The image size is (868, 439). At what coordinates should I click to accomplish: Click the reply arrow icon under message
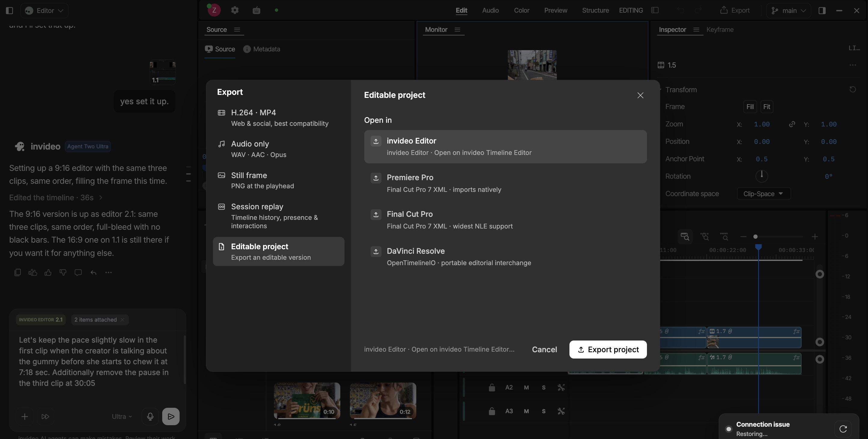point(93,273)
